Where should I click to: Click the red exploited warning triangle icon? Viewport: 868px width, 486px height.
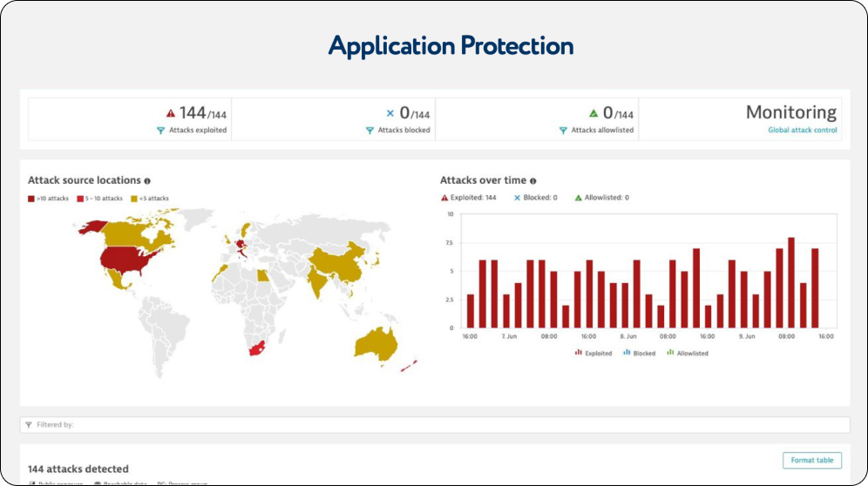(x=171, y=113)
